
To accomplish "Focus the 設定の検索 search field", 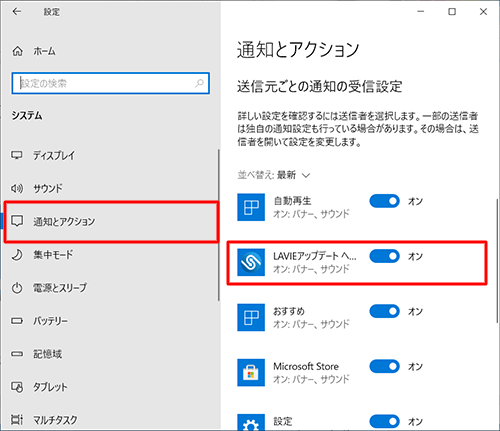I will pos(110,83).
